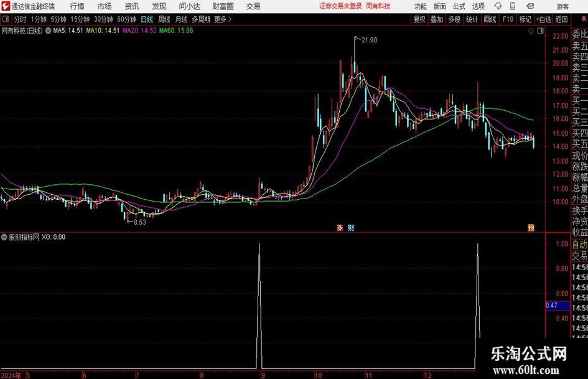Open the 发现 menu
588x379 pixels.
tap(159, 6)
